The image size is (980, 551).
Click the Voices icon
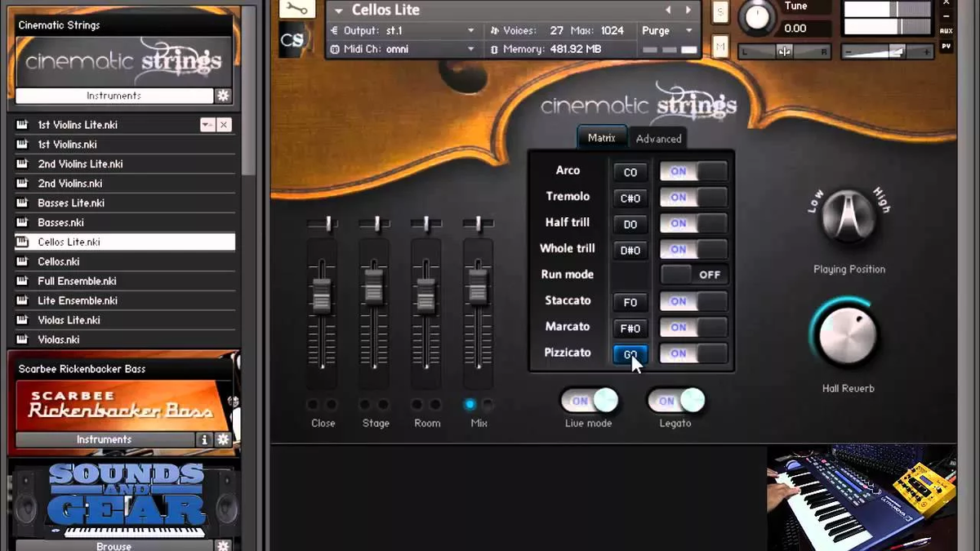(x=494, y=30)
